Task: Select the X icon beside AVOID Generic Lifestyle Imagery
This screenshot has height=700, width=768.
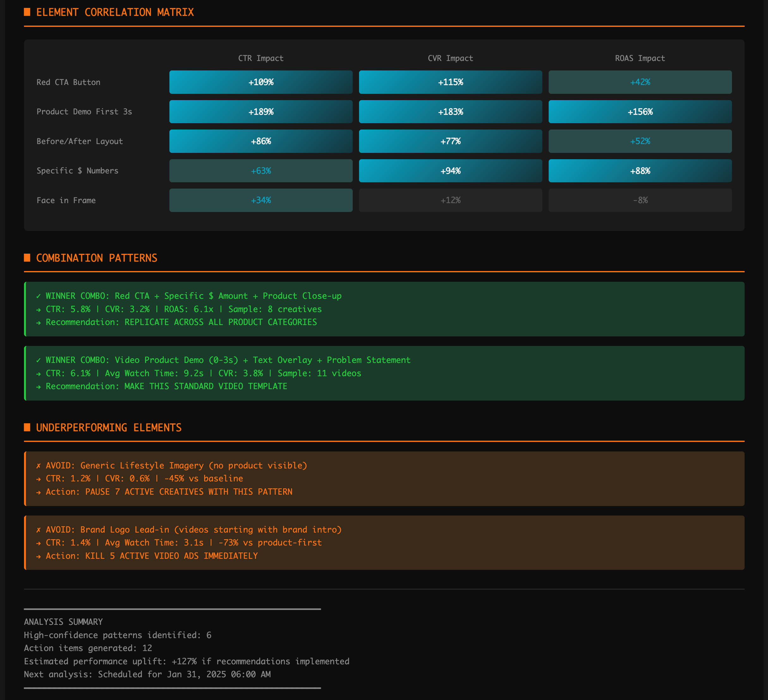Action: (38, 465)
